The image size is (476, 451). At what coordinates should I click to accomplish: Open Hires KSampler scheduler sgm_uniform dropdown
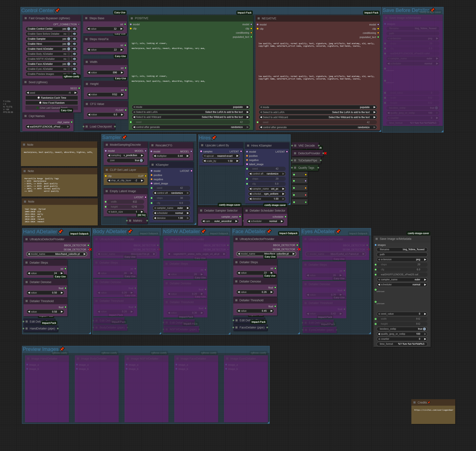tap(267, 194)
